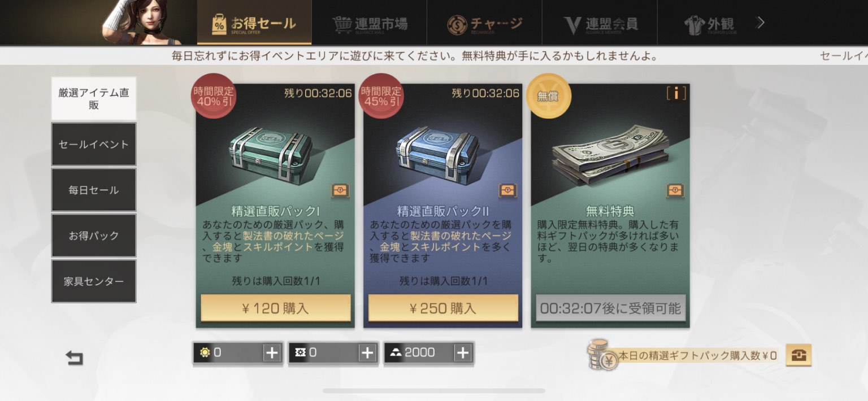Add ticket currency with plus button
868x401 pixels.
click(x=367, y=353)
